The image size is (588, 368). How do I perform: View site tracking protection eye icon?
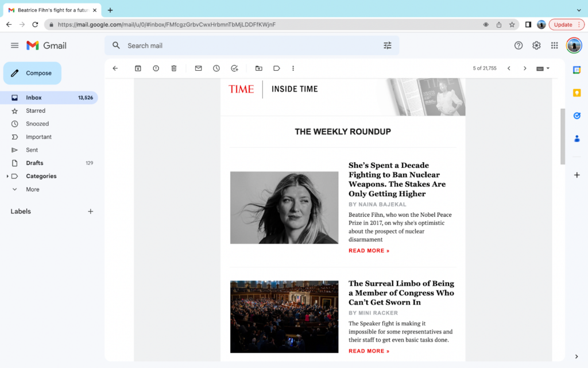click(x=486, y=25)
